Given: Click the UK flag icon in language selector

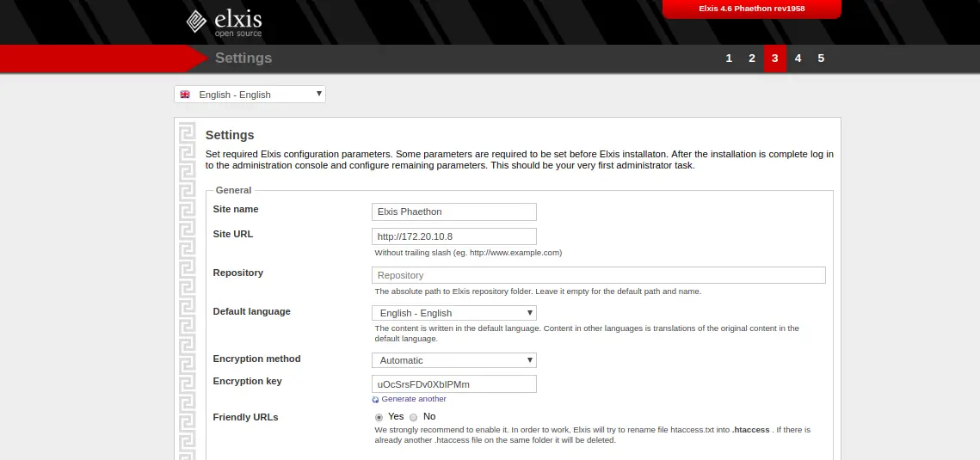Looking at the screenshot, I should coord(185,95).
